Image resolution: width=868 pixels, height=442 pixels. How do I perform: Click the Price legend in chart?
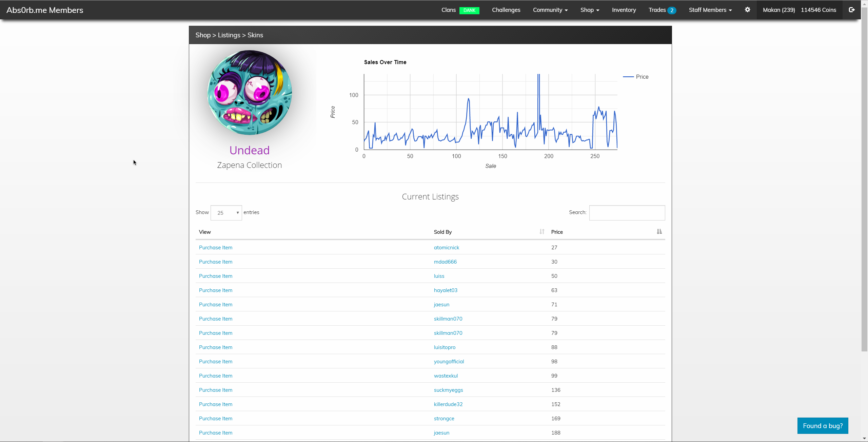pos(636,77)
